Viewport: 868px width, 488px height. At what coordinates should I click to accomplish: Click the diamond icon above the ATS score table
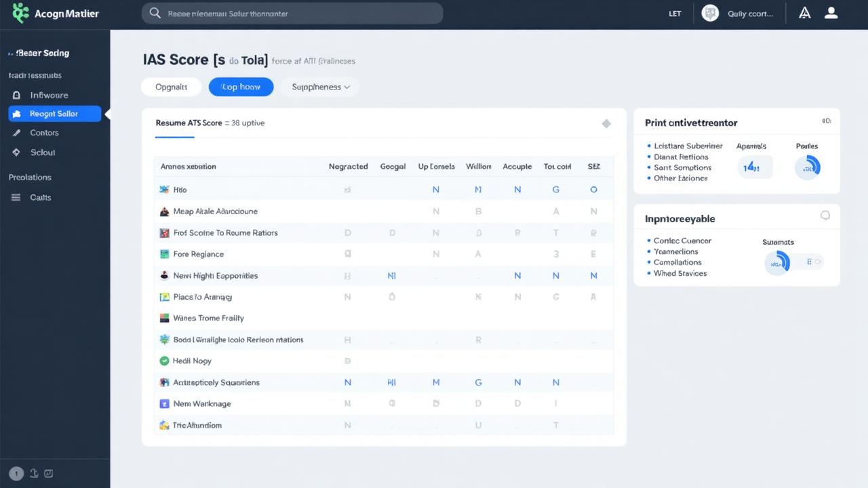[x=606, y=123]
